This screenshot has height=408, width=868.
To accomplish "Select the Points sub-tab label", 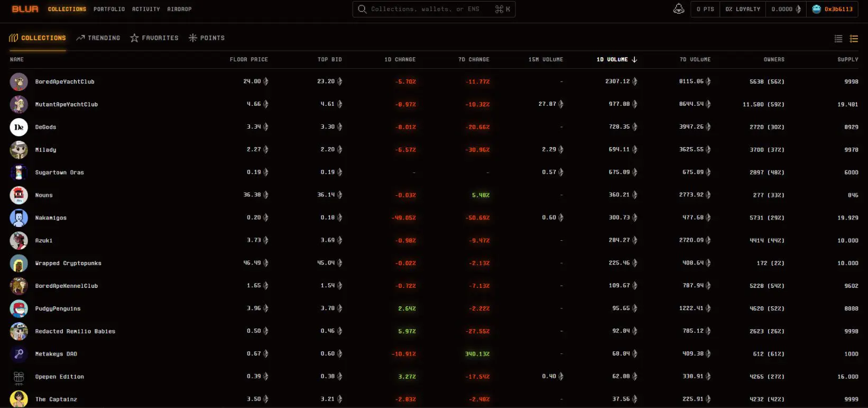I will (213, 38).
